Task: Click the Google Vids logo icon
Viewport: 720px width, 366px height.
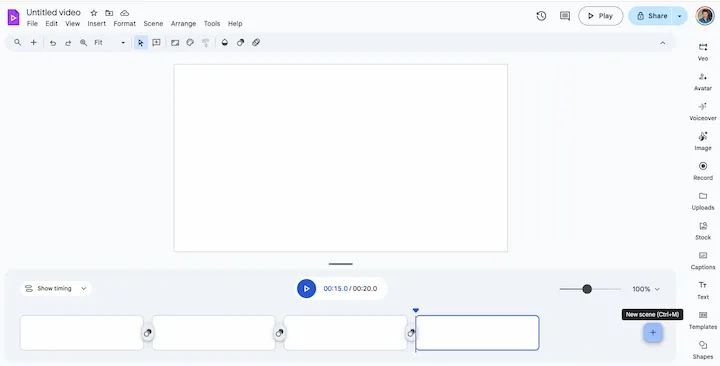Action: 13,17
